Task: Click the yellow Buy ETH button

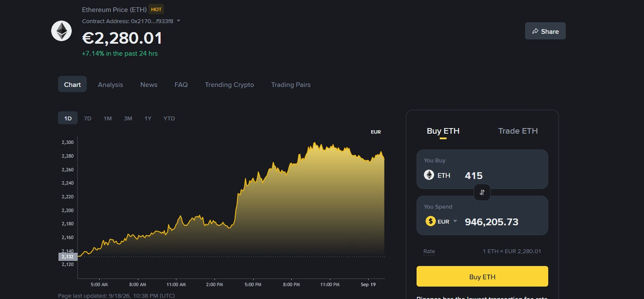Action: 482,276
